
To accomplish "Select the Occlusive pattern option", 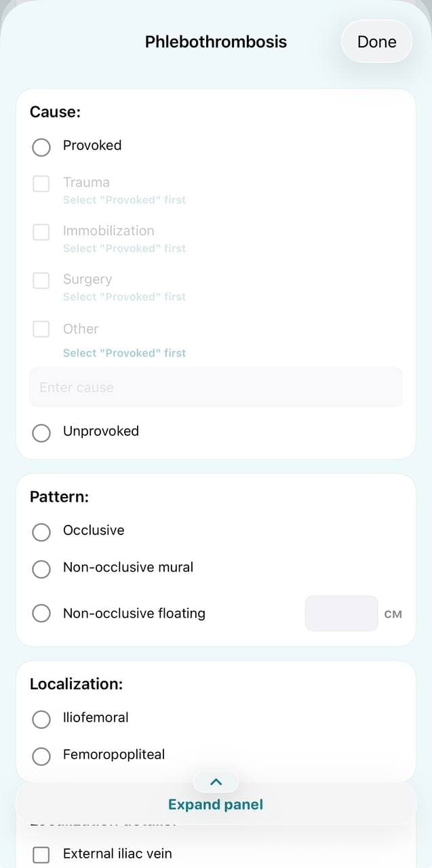I will tap(41, 532).
